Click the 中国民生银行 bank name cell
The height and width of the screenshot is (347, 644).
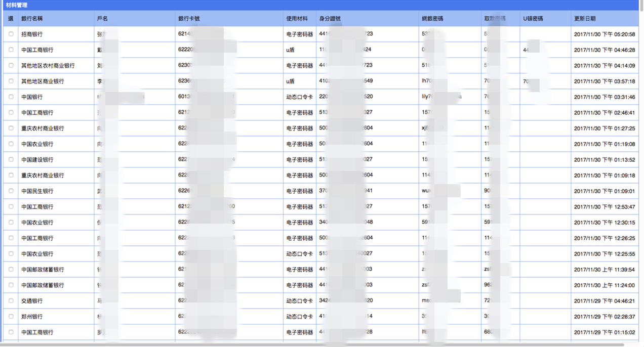click(37, 191)
